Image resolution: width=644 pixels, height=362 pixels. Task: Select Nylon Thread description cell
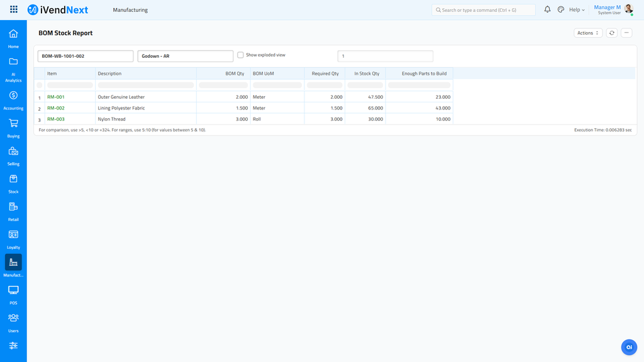coord(146,119)
